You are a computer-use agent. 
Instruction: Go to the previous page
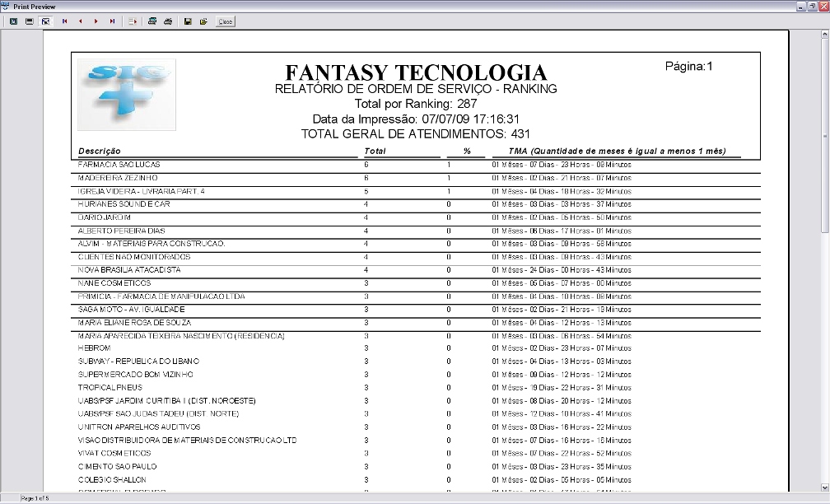[81, 21]
